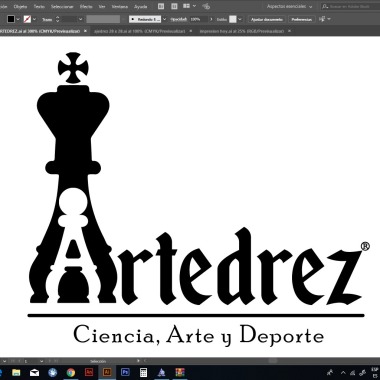Screen dimensions: 380x380
Task: Expand the fill color dropdown arrow
Action: pyautogui.click(x=18, y=19)
